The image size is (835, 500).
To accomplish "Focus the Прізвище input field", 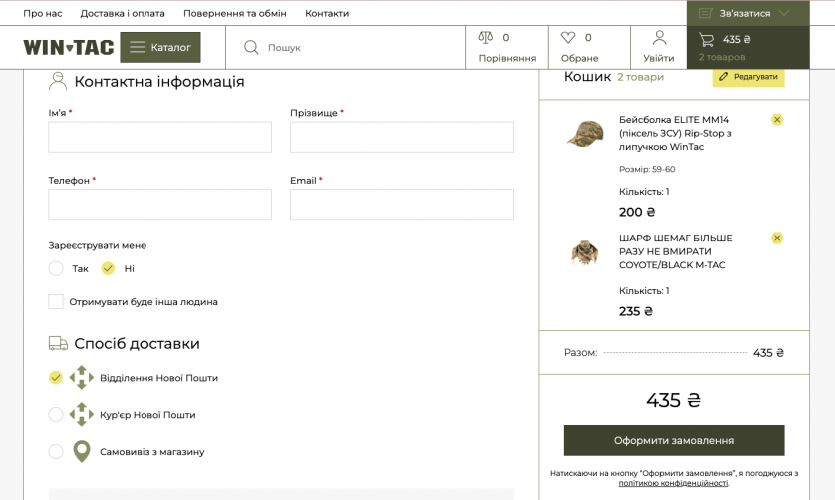I will tap(402, 137).
